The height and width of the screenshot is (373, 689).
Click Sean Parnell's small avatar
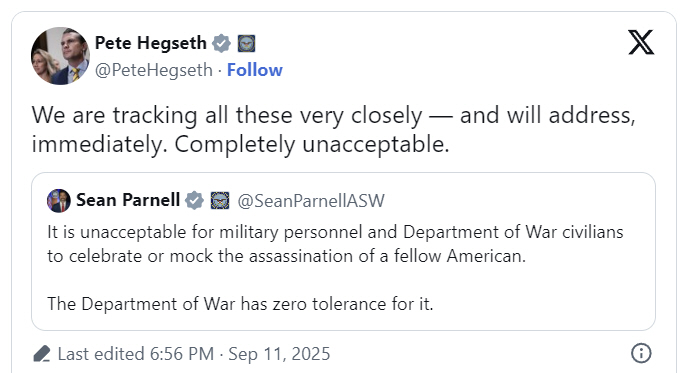pyautogui.click(x=59, y=201)
